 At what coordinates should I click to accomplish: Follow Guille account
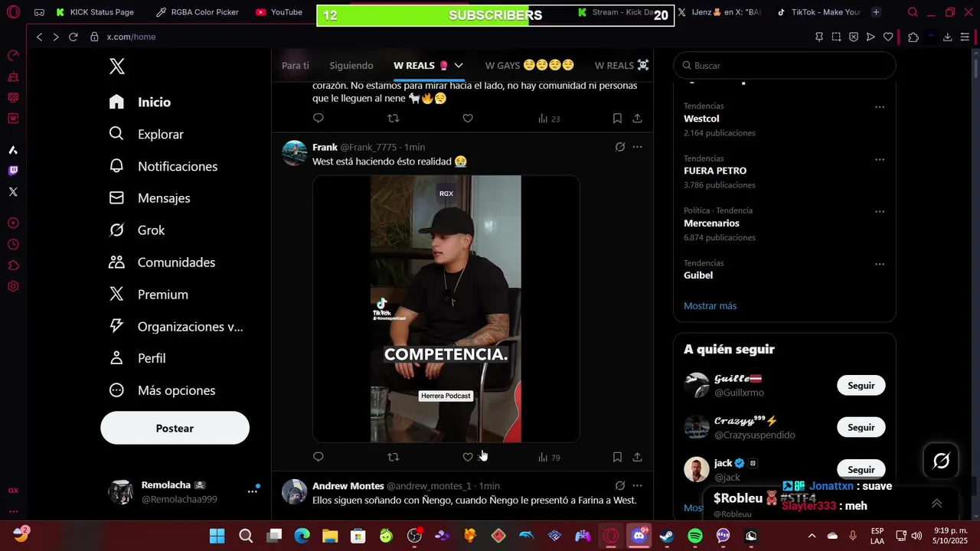pos(861,386)
